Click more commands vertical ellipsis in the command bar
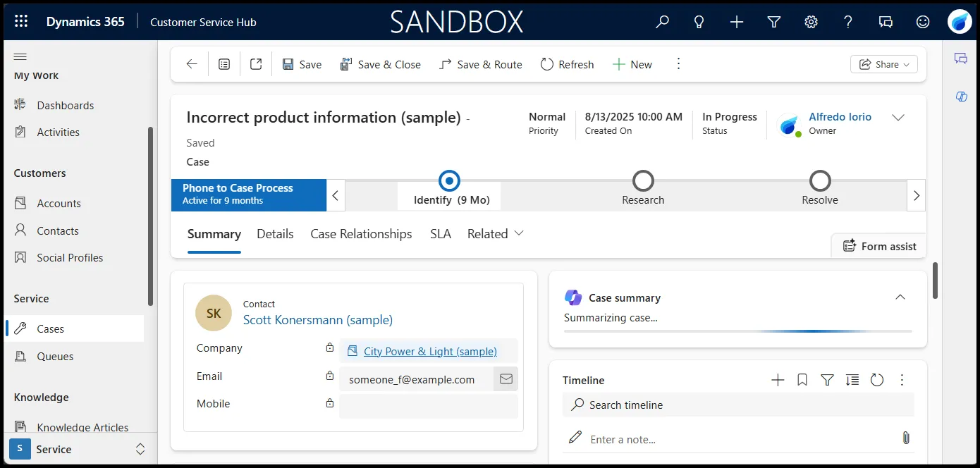This screenshot has height=468, width=980. click(x=678, y=64)
